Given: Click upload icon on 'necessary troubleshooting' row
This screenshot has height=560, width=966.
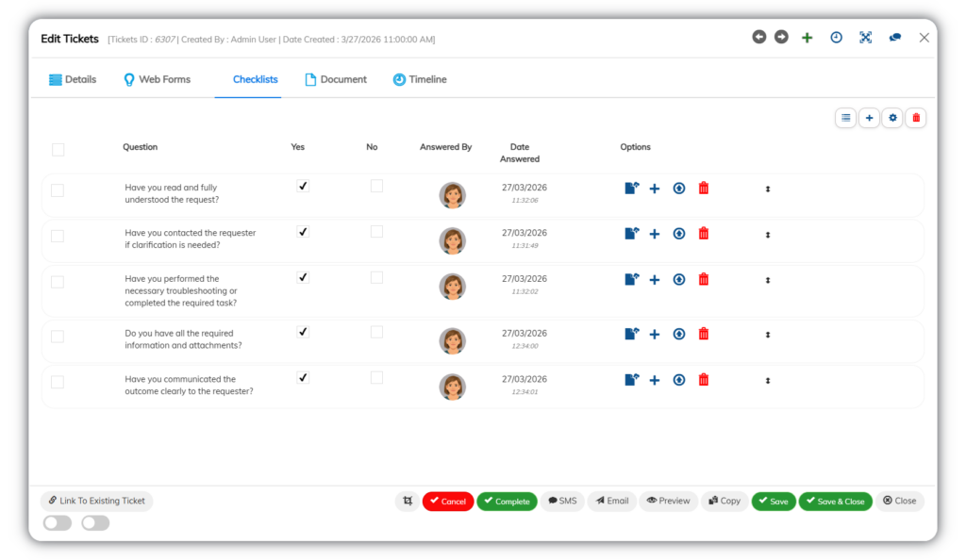Looking at the screenshot, I should coord(679,279).
